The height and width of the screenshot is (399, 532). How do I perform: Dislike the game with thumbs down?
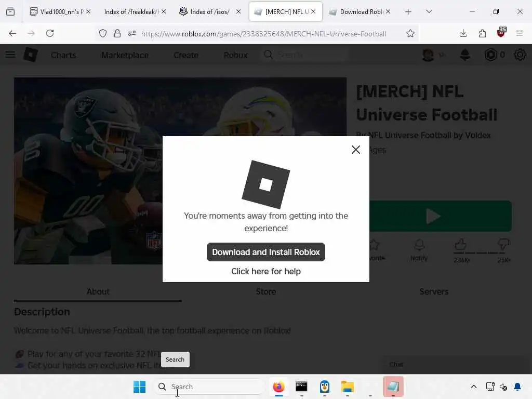(x=503, y=245)
